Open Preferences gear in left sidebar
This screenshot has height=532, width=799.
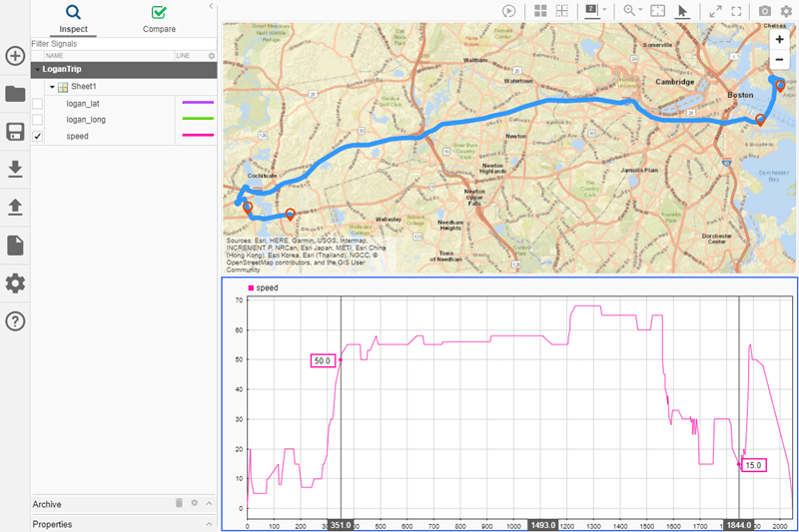[15, 283]
